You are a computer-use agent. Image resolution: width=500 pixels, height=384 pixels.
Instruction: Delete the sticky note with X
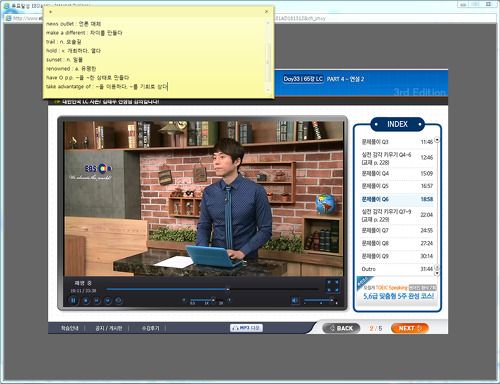point(266,12)
